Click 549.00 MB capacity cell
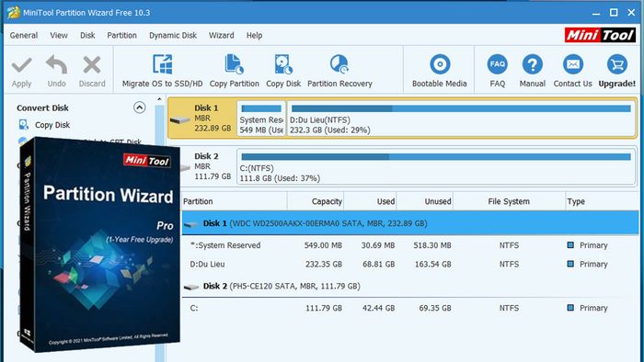This screenshot has height=362, width=644. point(323,245)
